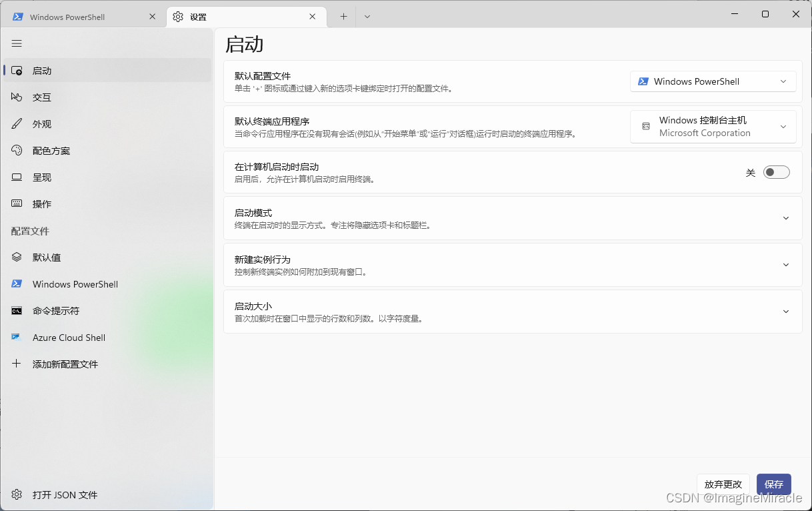Close the Windows PowerShell tab
Viewport: 812px width, 511px height.
point(152,17)
